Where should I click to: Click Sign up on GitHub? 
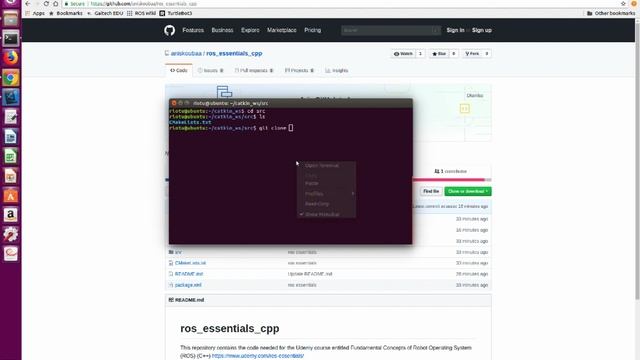[482, 30]
